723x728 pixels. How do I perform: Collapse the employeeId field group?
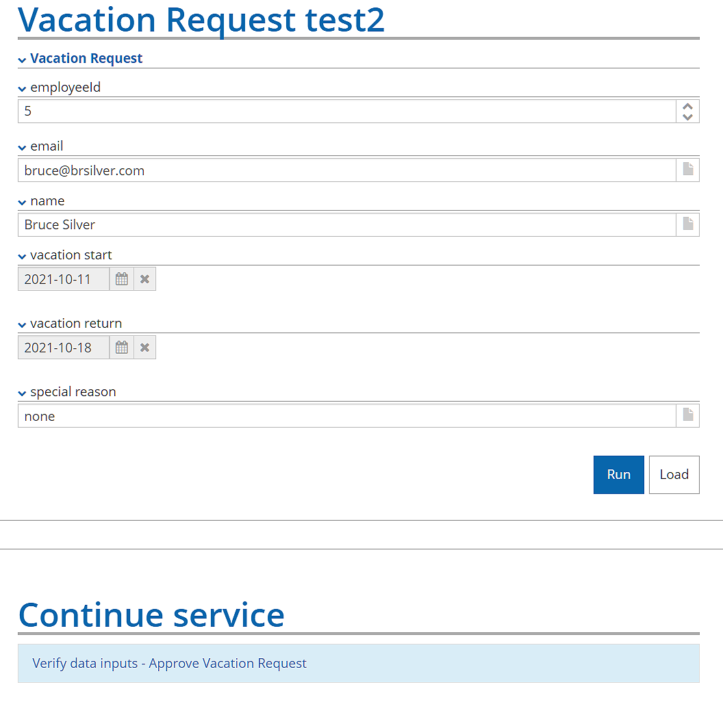(x=23, y=89)
